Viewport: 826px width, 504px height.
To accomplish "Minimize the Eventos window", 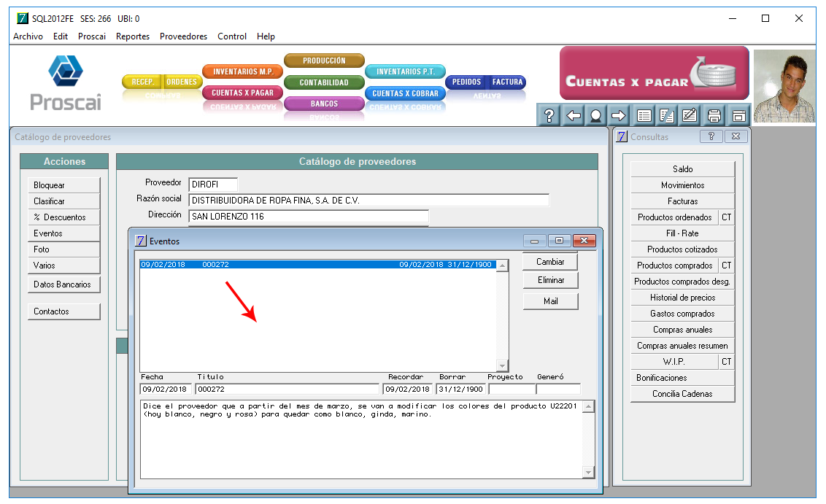I will click(535, 241).
